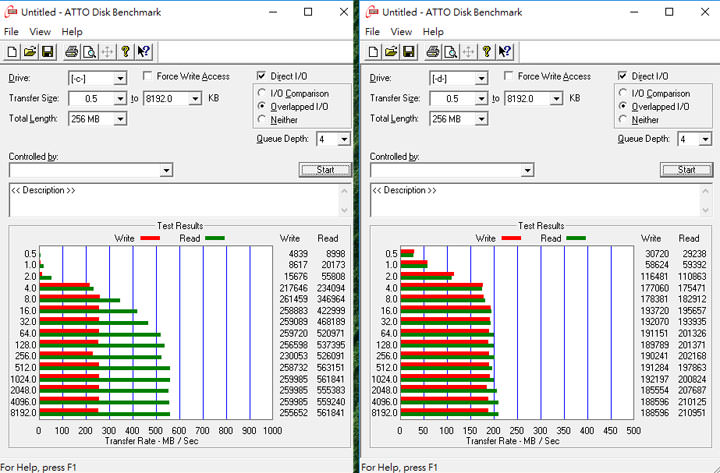Screen dimensions: 720x473
Task: Click yellow Help question icon in drive D window
Action: click(486, 52)
